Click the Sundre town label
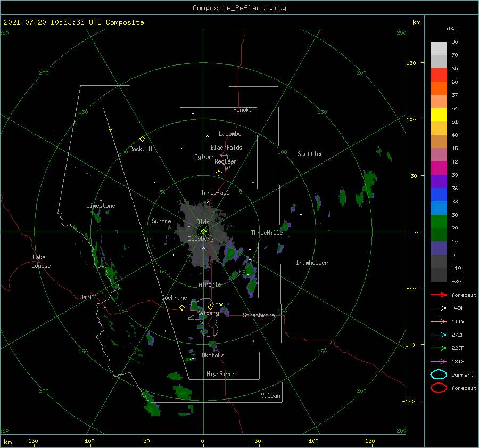The height and width of the screenshot is (448, 479). pos(161,221)
